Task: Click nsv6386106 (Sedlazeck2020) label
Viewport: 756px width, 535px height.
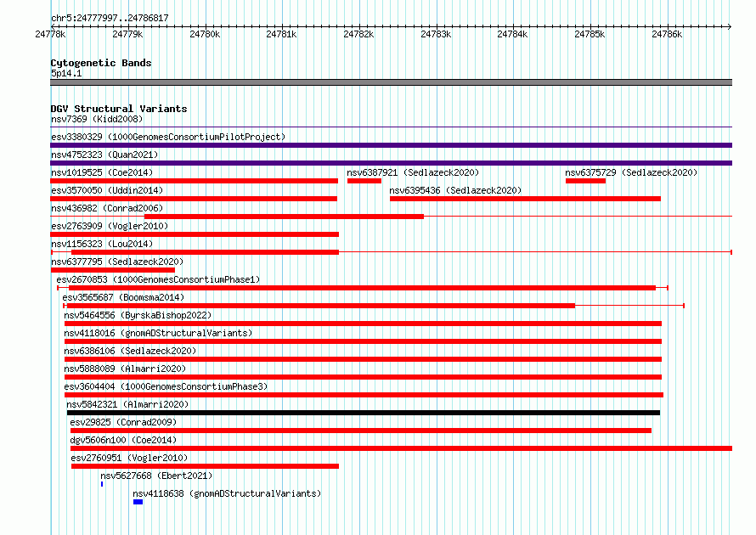Action: click(x=130, y=351)
